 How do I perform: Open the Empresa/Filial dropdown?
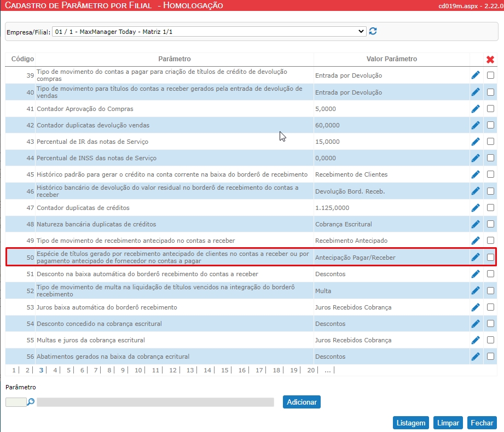click(x=209, y=32)
